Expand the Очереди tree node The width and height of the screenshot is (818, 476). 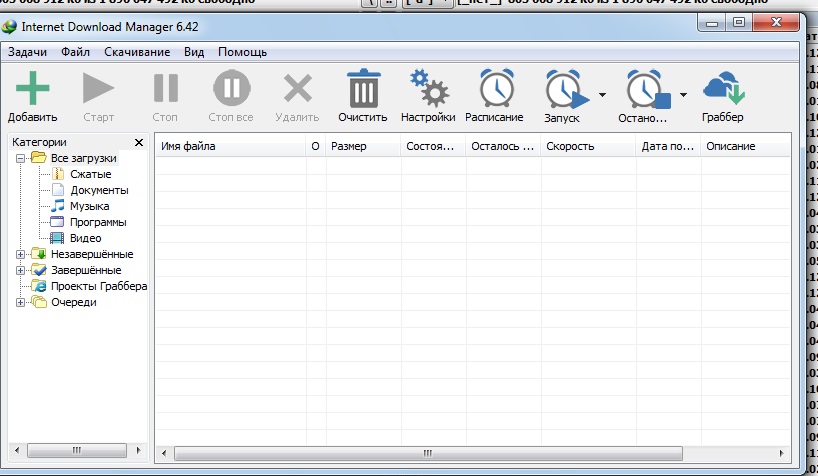pyautogui.click(x=20, y=302)
